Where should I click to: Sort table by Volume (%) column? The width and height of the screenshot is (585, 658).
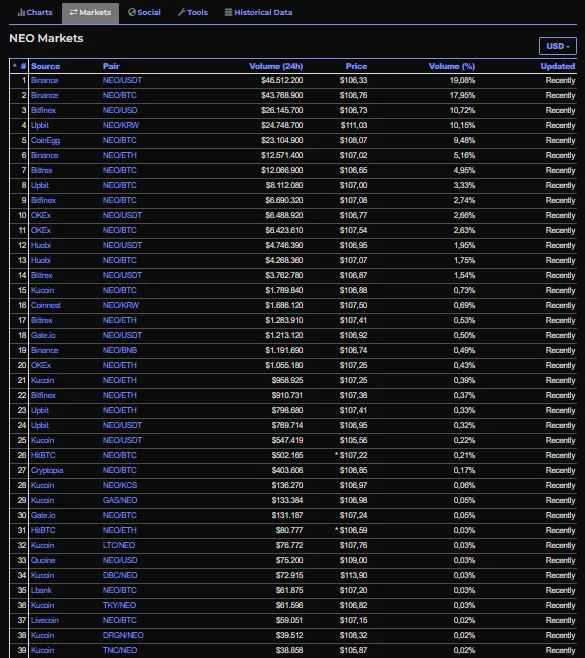[x=452, y=66]
